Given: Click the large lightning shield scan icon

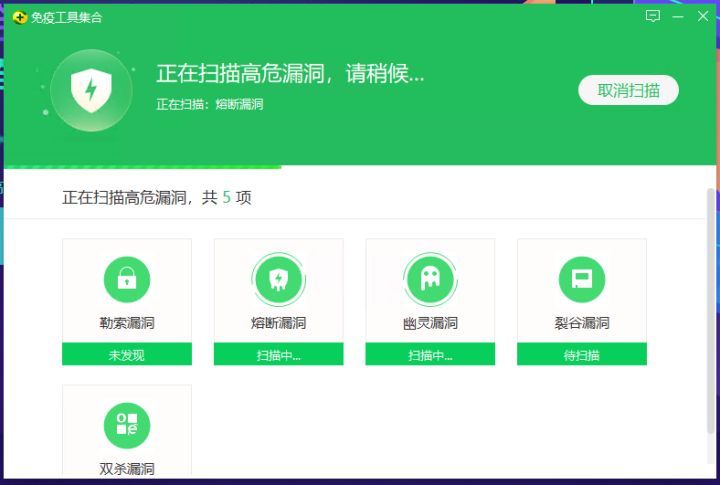Looking at the screenshot, I should point(90,91).
